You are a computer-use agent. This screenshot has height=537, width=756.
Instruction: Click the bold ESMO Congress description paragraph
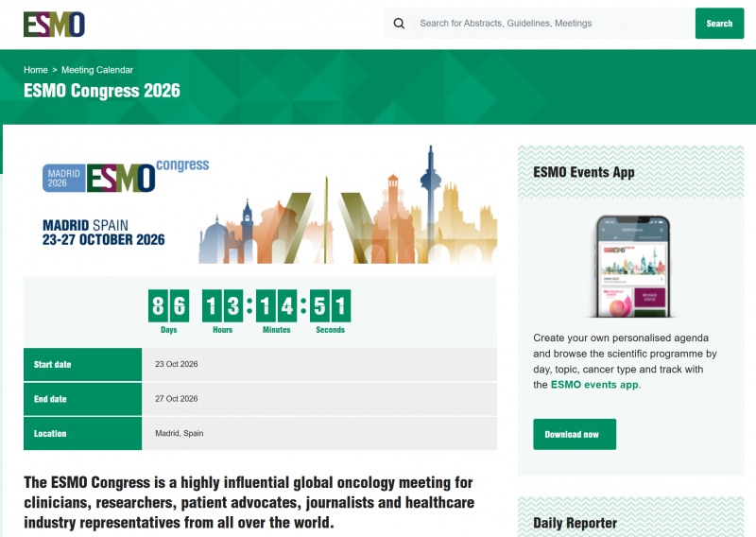tap(249, 502)
